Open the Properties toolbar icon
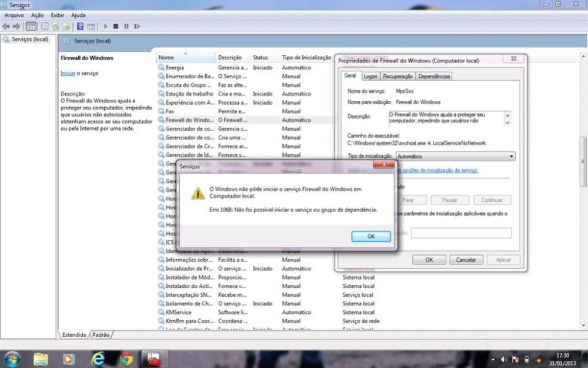 [45, 26]
